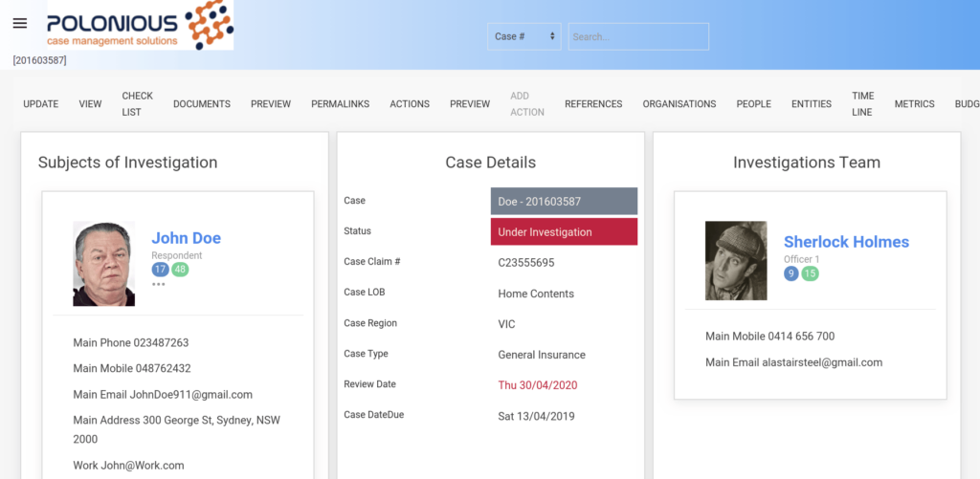Click the Under Investigation status field
Screen dimensions: 980x479
coord(564,232)
